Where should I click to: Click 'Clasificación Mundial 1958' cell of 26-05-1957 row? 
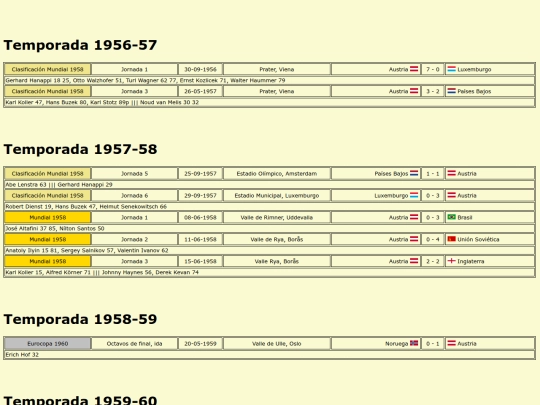click(48, 91)
